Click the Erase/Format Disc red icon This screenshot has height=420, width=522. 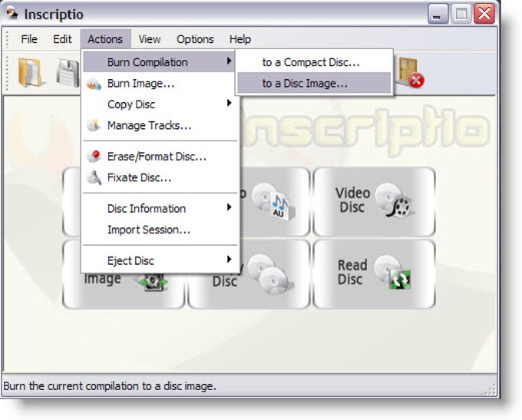(x=94, y=156)
